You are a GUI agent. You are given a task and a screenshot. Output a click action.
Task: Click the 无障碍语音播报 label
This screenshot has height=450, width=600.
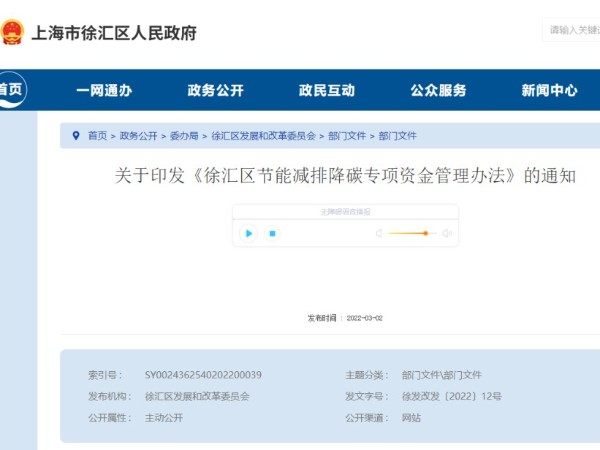(345, 212)
